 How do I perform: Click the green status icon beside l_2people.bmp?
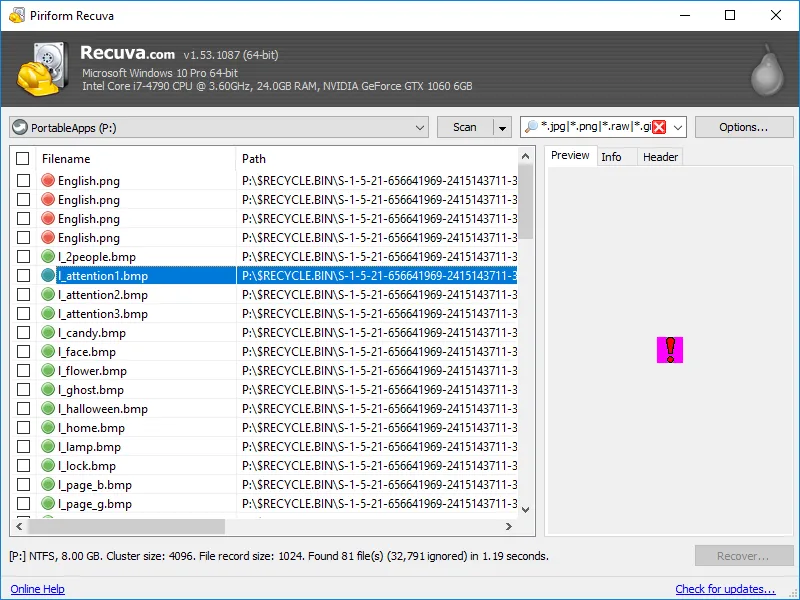click(x=48, y=257)
